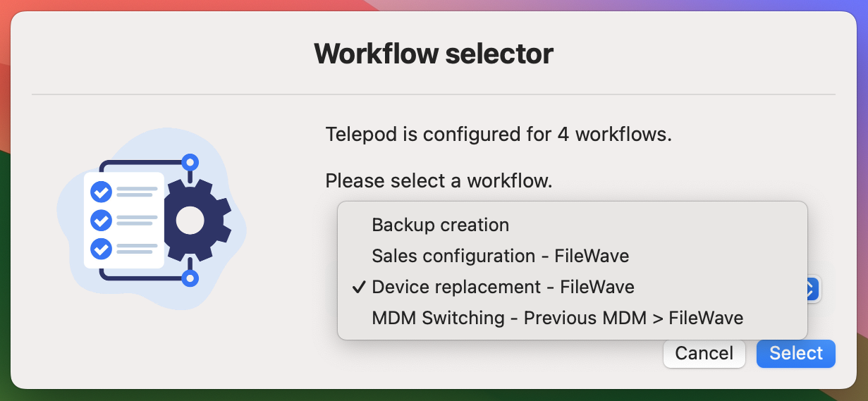
Task: Confirm with the blue Select button
Action: coord(795,353)
